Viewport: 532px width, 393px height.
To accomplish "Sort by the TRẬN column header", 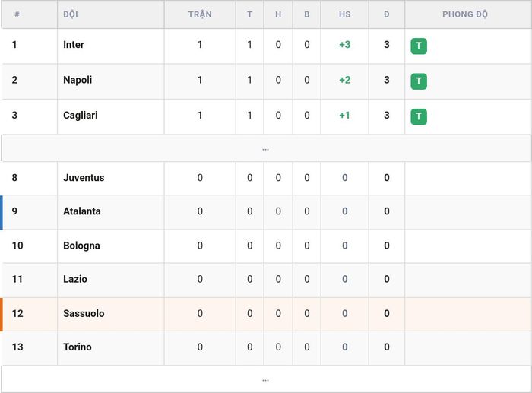I will [x=200, y=14].
